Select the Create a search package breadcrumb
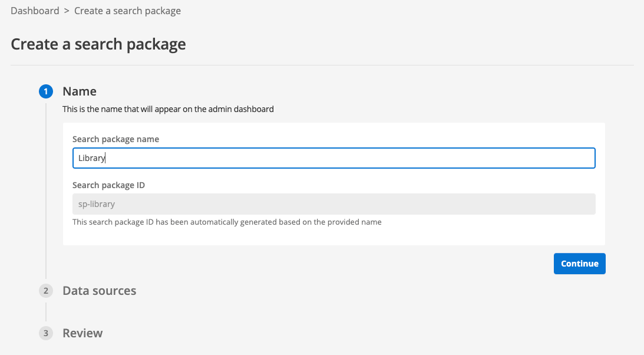 point(127,11)
